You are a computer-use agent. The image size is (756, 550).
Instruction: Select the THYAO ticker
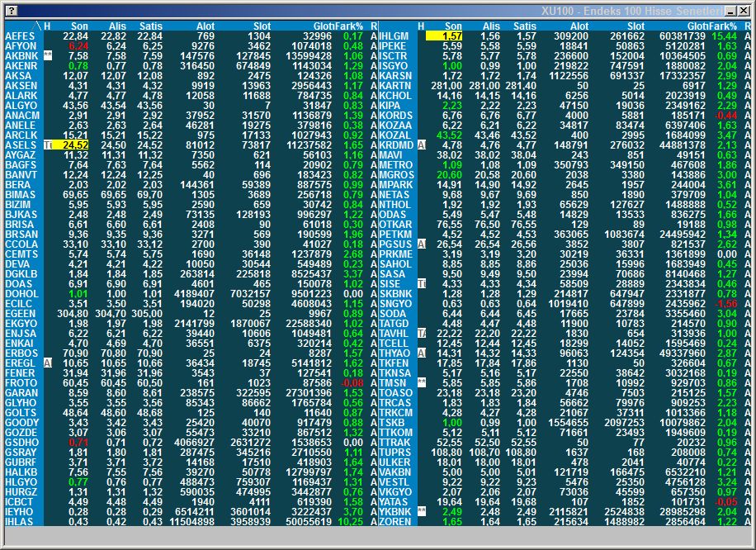coord(395,353)
